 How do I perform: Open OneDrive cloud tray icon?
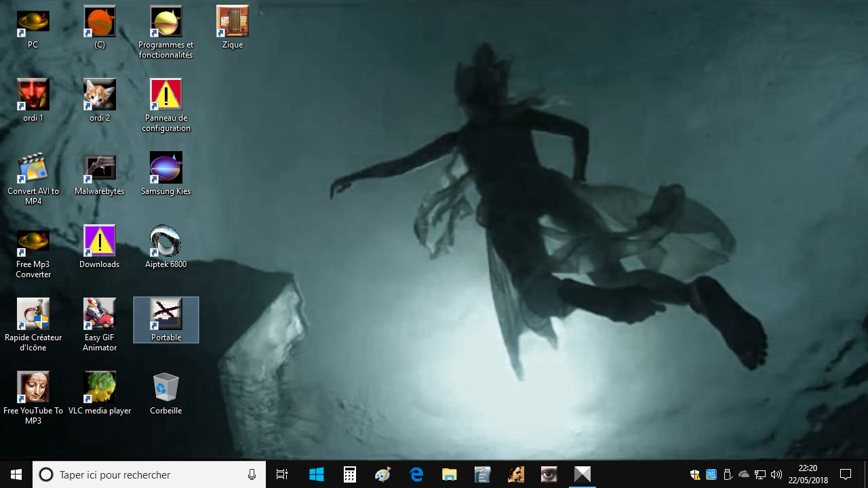click(744, 474)
